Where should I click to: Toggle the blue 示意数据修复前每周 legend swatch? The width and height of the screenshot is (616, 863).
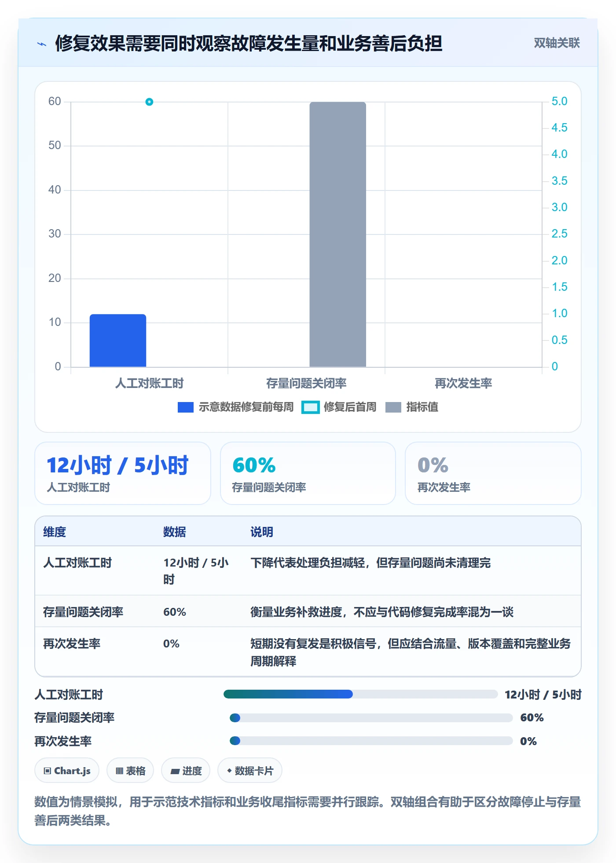[x=186, y=407]
